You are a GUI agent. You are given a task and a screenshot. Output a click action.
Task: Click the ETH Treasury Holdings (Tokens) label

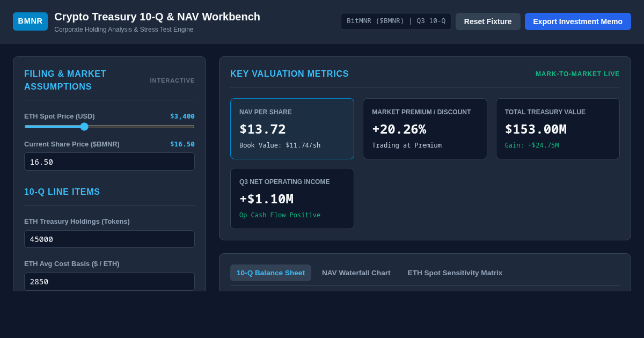[x=77, y=222]
